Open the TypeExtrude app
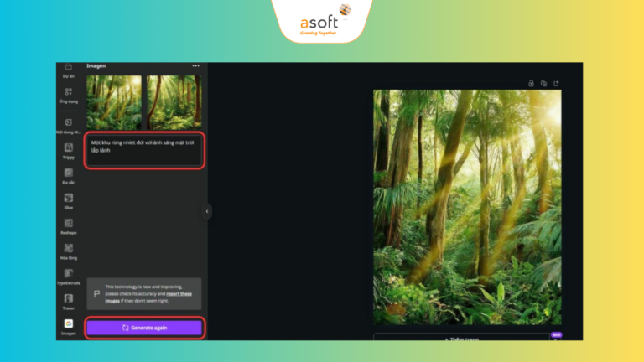Viewport: 644px width, 362px height. click(68, 275)
